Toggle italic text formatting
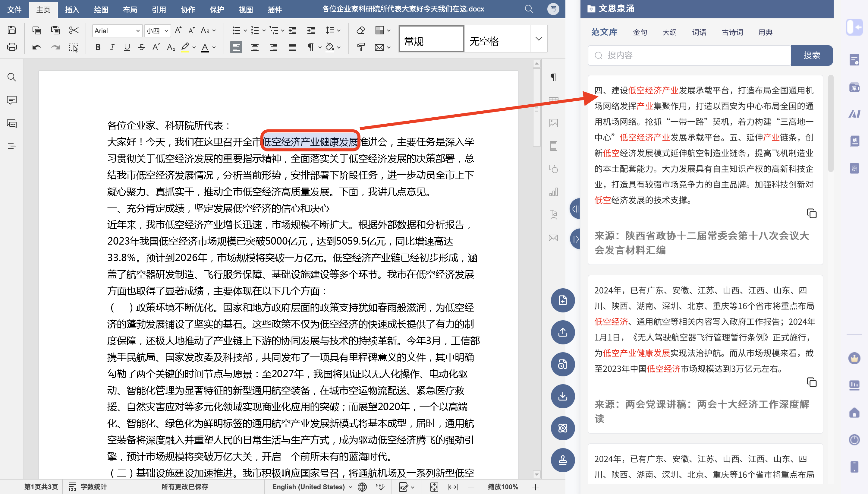 [112, 47]
